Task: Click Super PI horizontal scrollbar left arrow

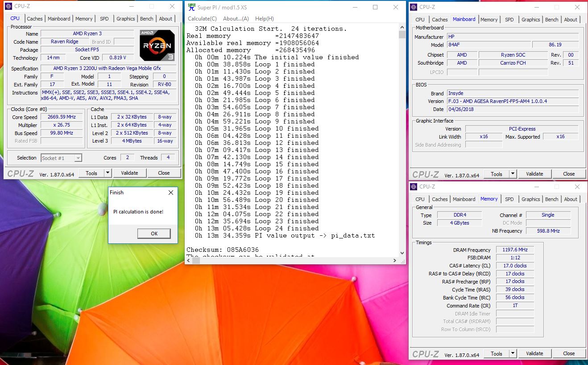Action: click(189, 261)
